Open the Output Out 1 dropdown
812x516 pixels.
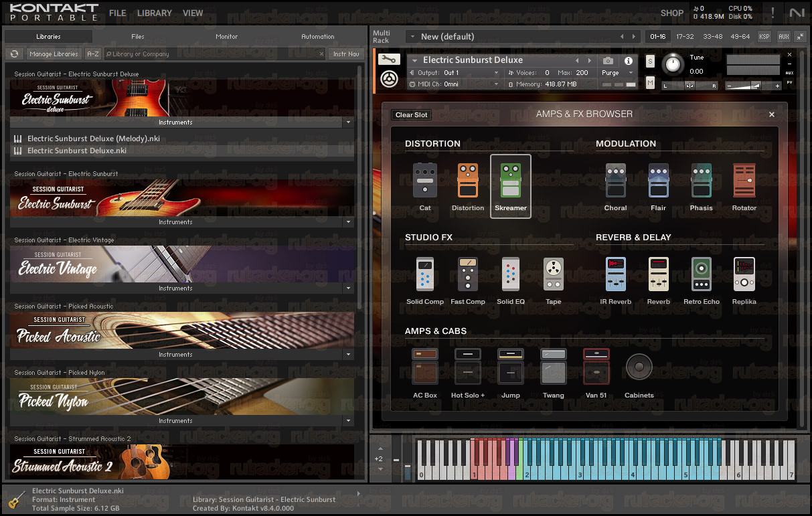point(455,72)
